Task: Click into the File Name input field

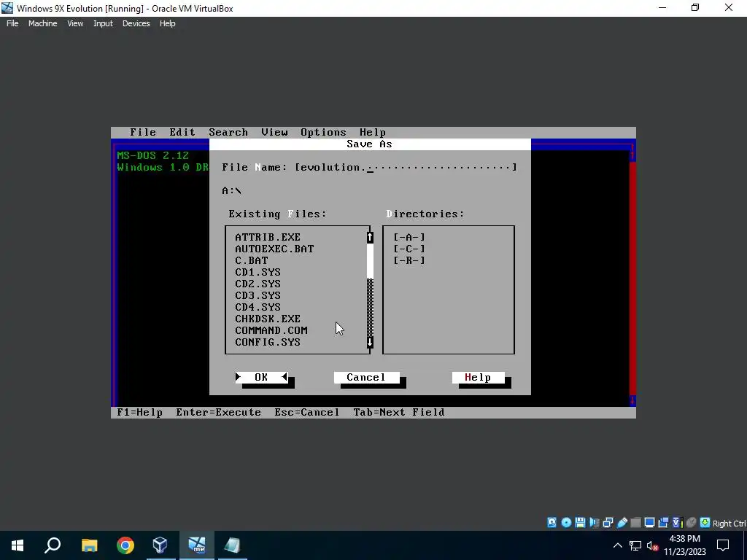Action: coord(406,167)
